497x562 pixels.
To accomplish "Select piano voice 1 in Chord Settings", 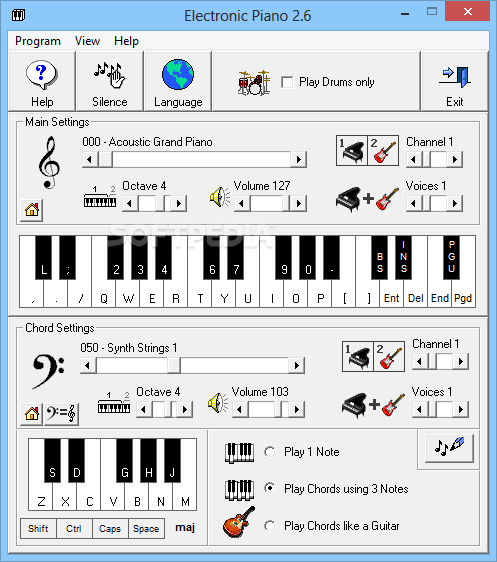I will pyautogui.click(x=358, y=356).
